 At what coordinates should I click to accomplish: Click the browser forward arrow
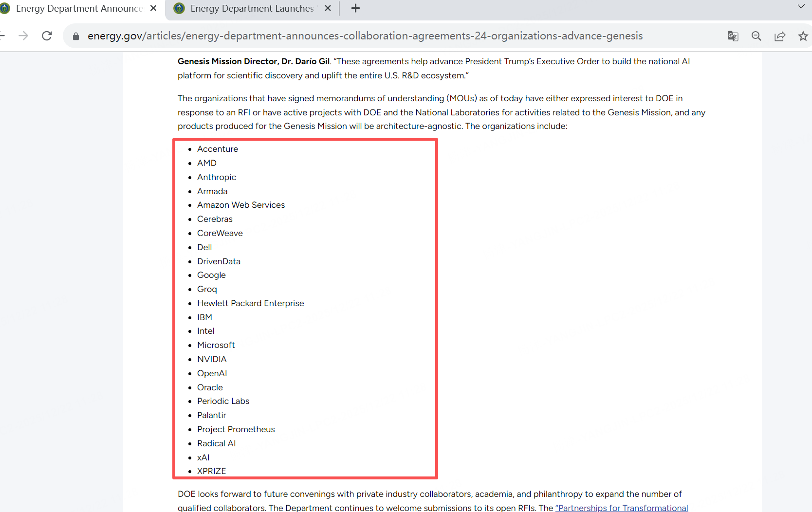point(23,36)
